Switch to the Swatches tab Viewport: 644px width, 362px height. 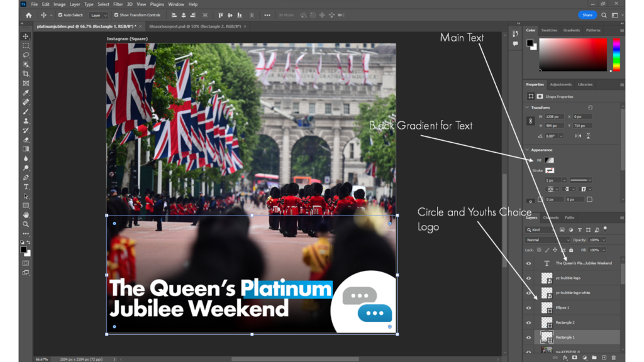(x=549, y=30)
